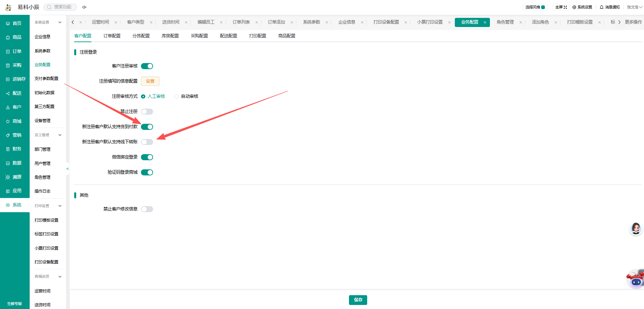
Task: Open the 进销存 inventory sidebar icon
Action: click(x=8, y=79)
